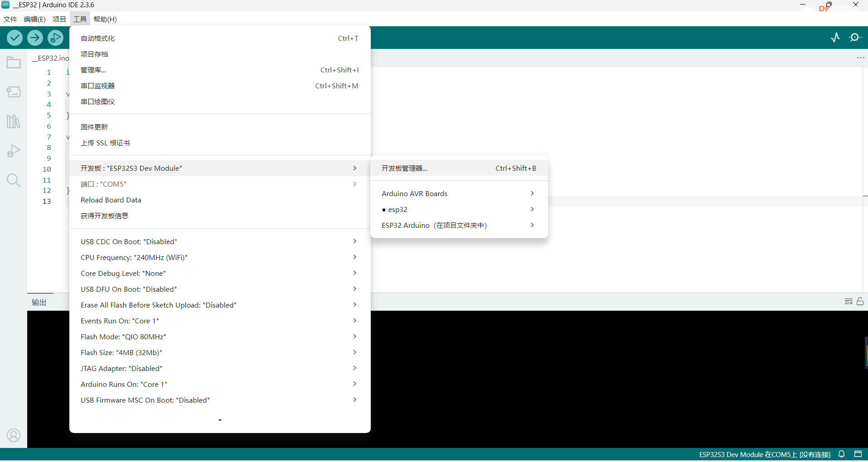This screenshot has height=462, width=868.
Task: Open the 项目 menu
Action: (x=59, y=19)
